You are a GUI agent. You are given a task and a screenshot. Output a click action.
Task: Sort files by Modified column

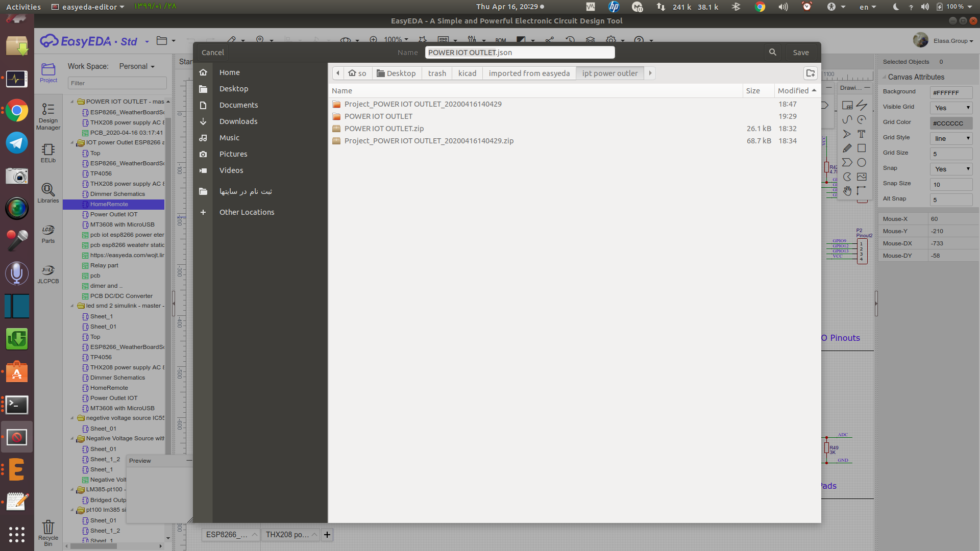[x=797, y=90]
